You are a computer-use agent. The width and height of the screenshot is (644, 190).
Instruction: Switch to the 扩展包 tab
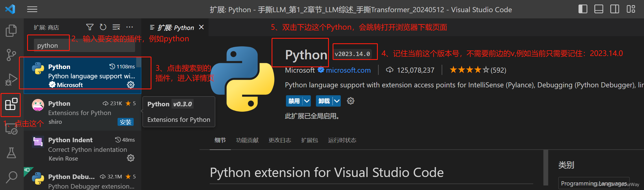(x=309, y=140)
